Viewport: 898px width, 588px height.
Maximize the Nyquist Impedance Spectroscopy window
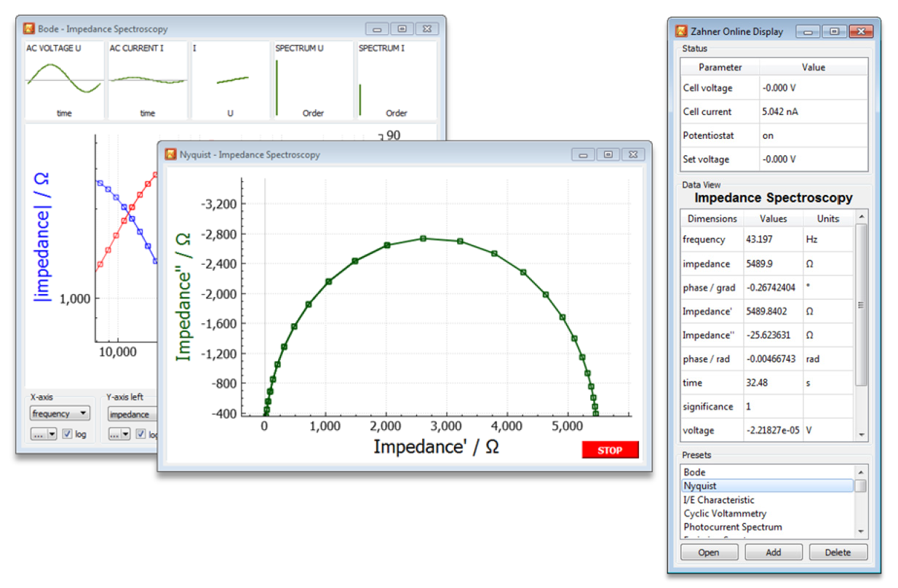pyautogui.click(x=608, y=154)
